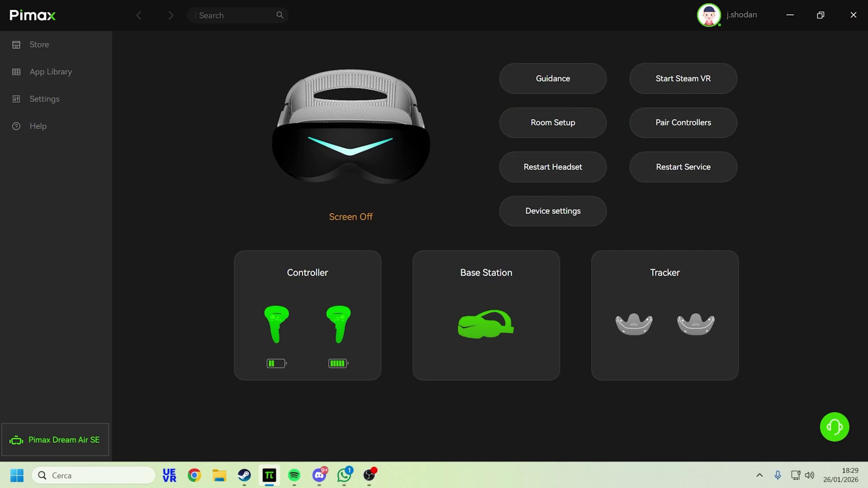Click the second gray tracker icon
Viewport: 868px width, 488px height.
pos(696,324)
